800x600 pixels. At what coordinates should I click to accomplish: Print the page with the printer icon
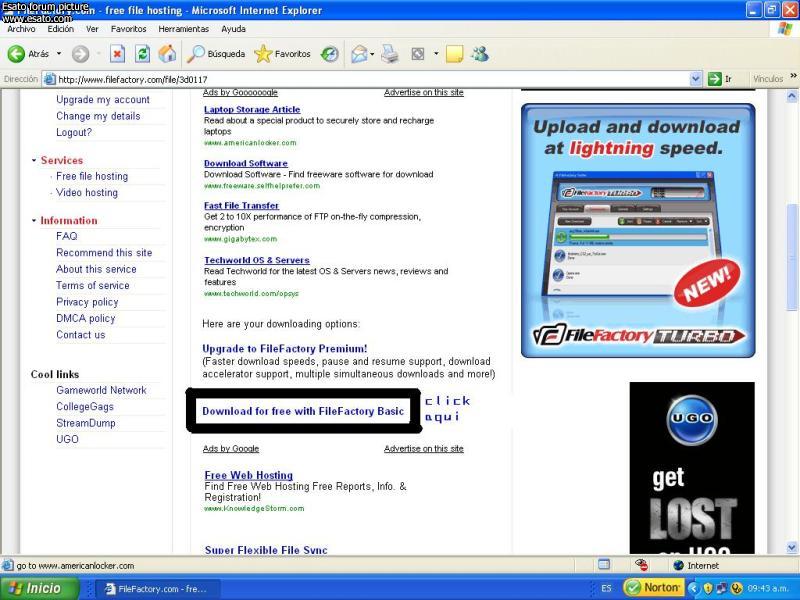(390, 54)
